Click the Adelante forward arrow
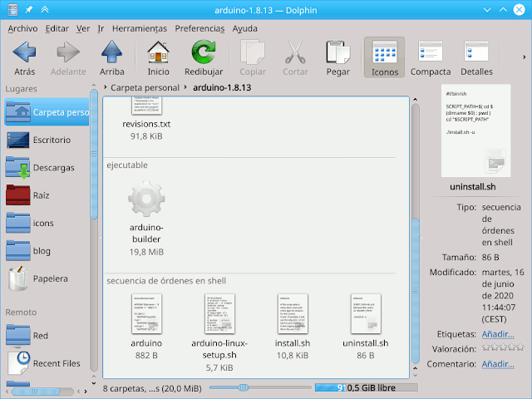This screenshot has height=399, width=532. tap(68, 58)
